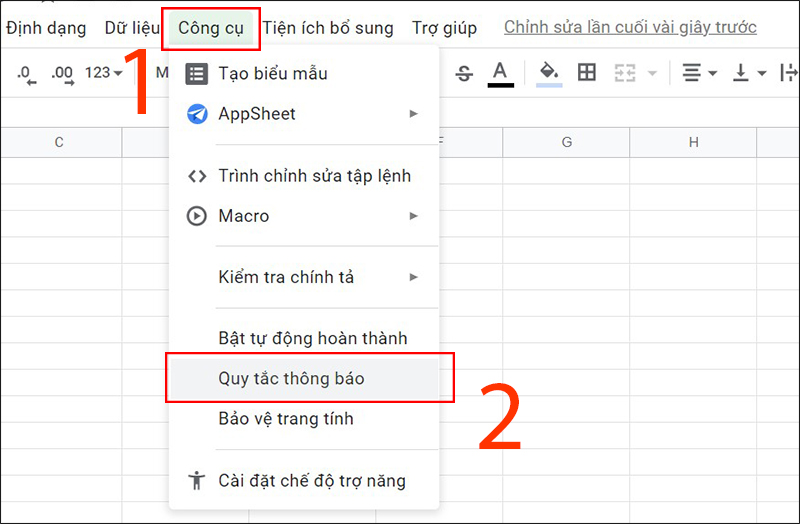Click the script editor code icon
The height and width of the screenshot is (524, 800).
[x=197, y=176]
